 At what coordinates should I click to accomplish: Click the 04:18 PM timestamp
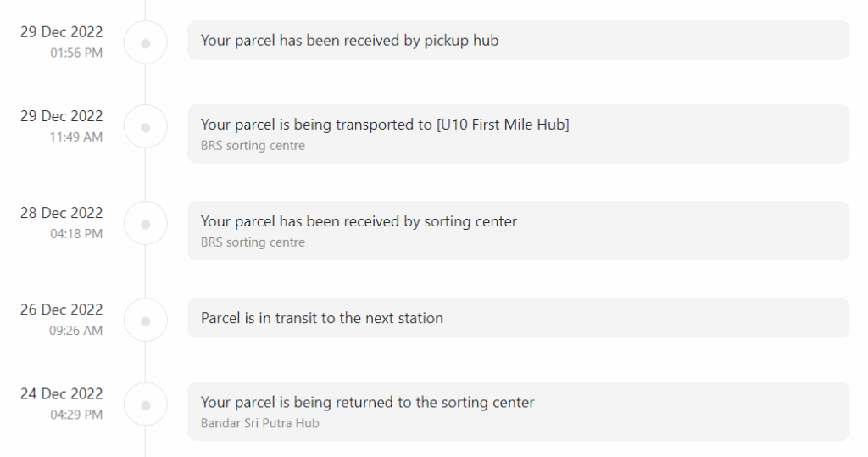[76, 234]
